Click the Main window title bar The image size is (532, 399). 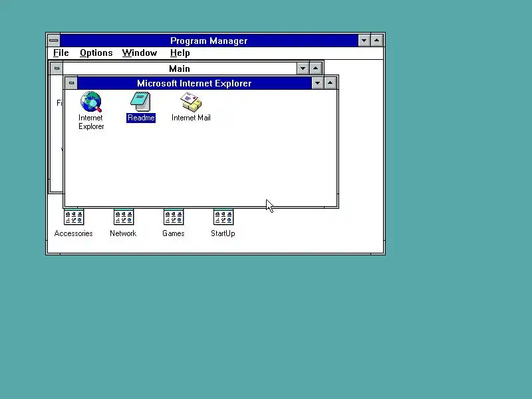pyautogui.click(x=180, y=68)
